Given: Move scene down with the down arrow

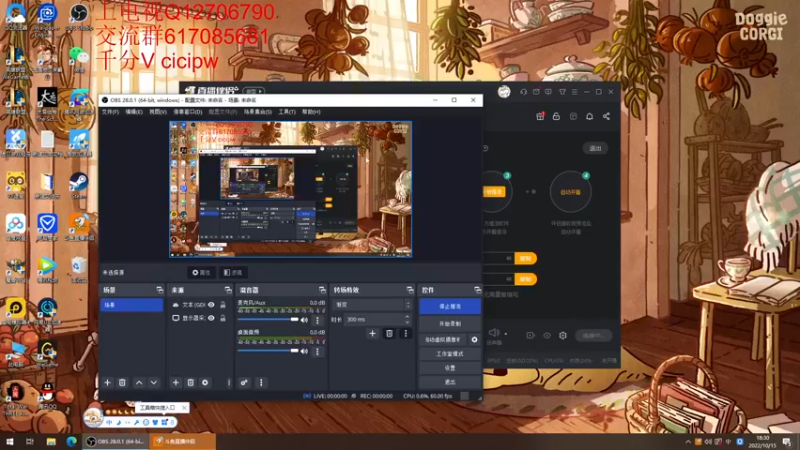Looking at the screenshot, I should click(x=154, y=383).
